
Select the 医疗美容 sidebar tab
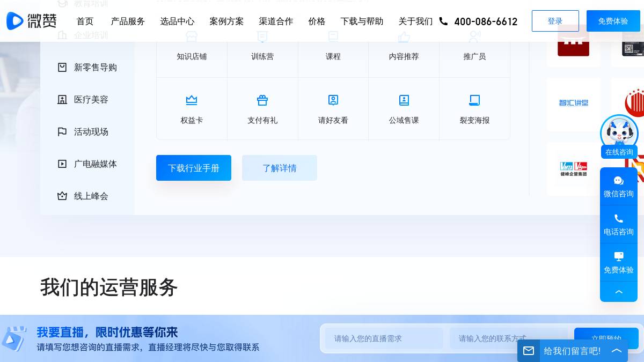(87, 99)
